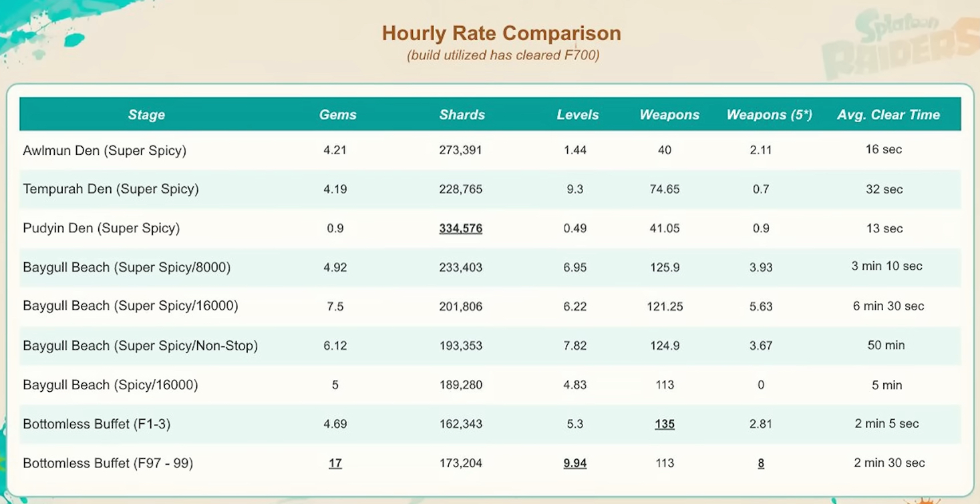
Task: Click the gems value '7.5'
Action: 335,306
